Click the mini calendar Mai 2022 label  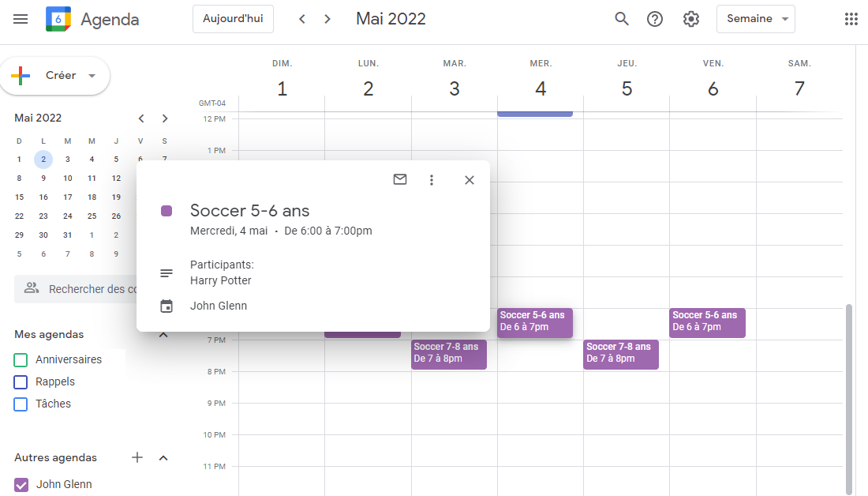pos(38,118)
